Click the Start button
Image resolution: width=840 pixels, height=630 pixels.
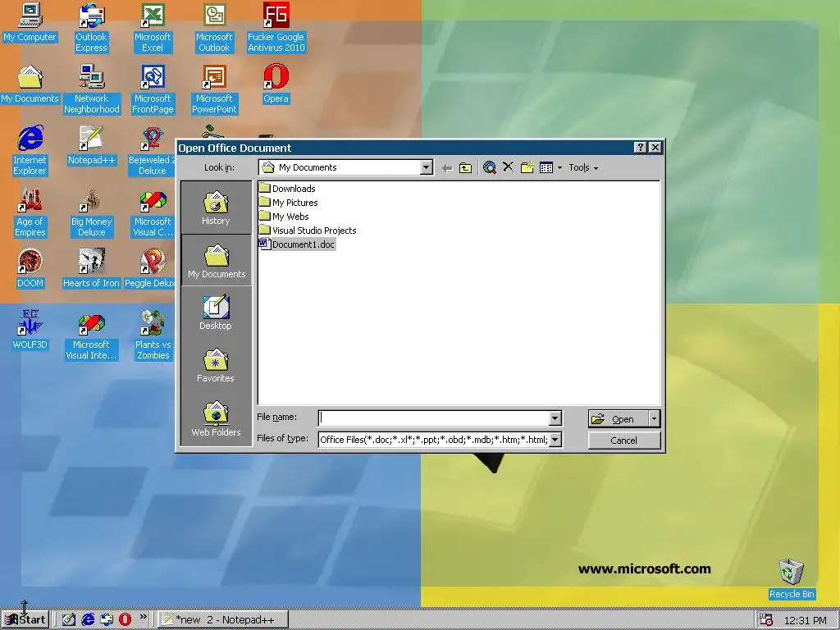25,620
